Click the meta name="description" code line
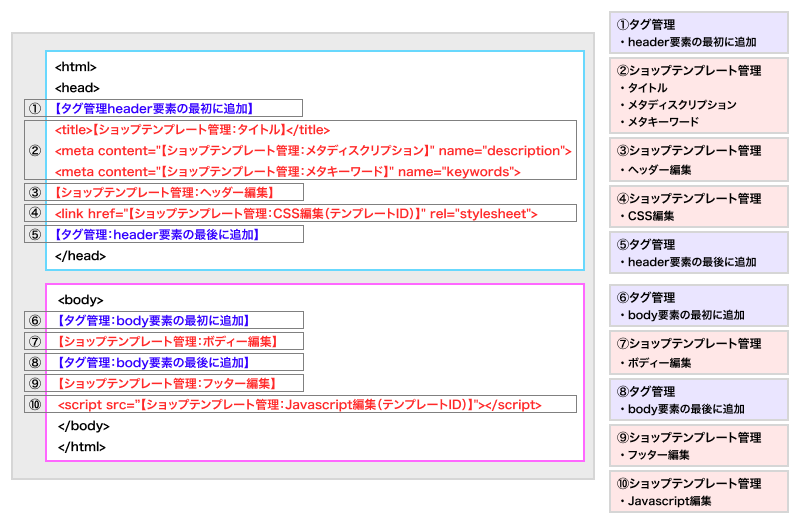The image size is (800, 524). tap(313, 151)
